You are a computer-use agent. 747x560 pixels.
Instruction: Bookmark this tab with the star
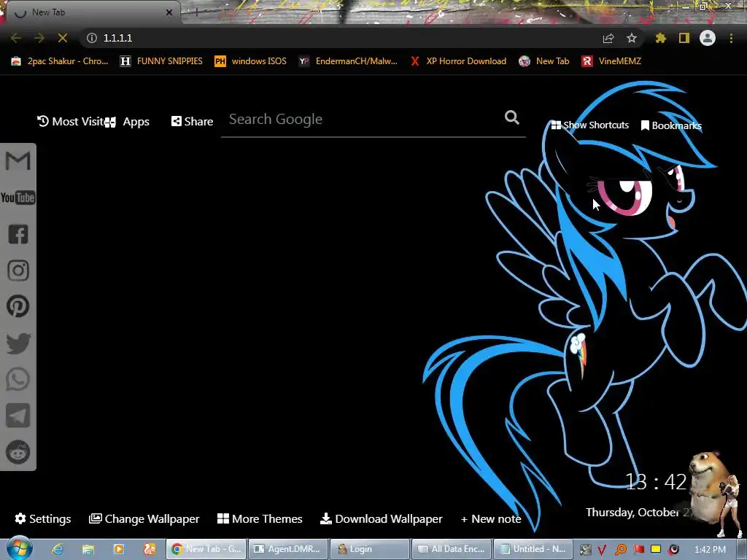[632, 38]
